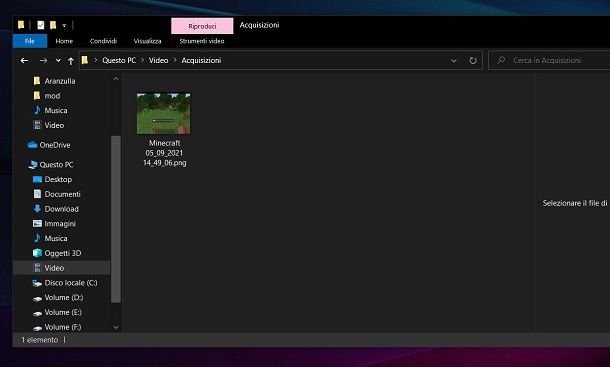
Task: Click Video icon under quick access
Action: pyautogui.click(x=37, y=125)
